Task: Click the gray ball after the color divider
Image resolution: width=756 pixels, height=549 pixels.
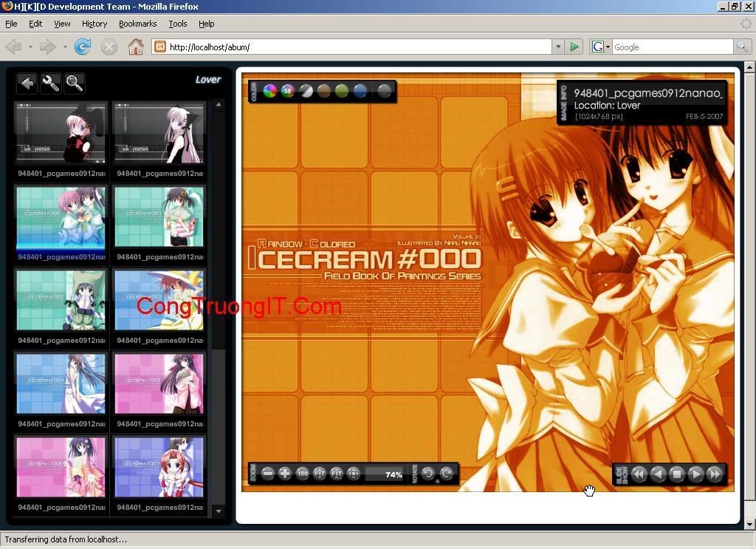Action: click(x=384, y=91)
